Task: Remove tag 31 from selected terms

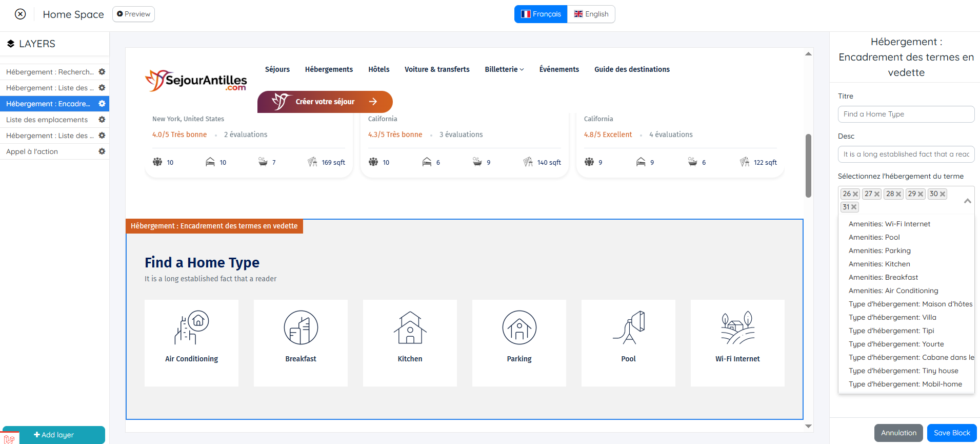Action: (854, 207)
